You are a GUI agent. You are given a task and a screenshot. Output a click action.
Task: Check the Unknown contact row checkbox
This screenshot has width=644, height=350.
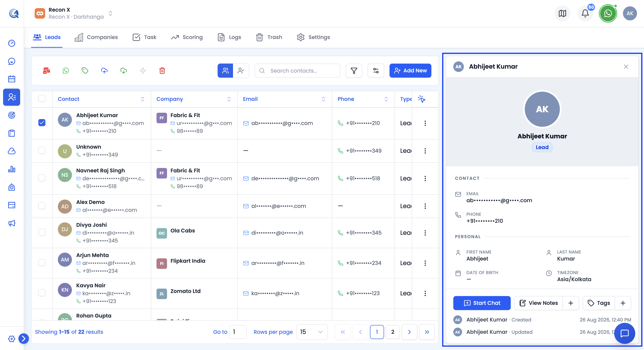[x=42, y=150]
